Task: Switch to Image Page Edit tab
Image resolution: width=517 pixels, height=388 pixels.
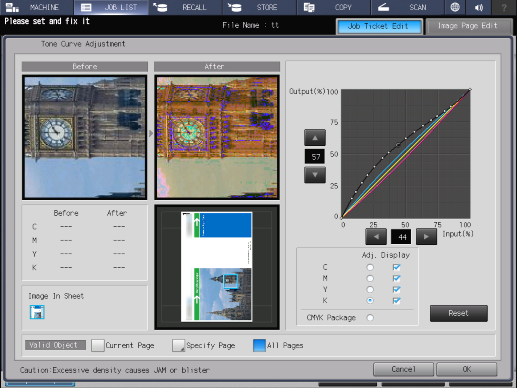Action: click(468, 26)
